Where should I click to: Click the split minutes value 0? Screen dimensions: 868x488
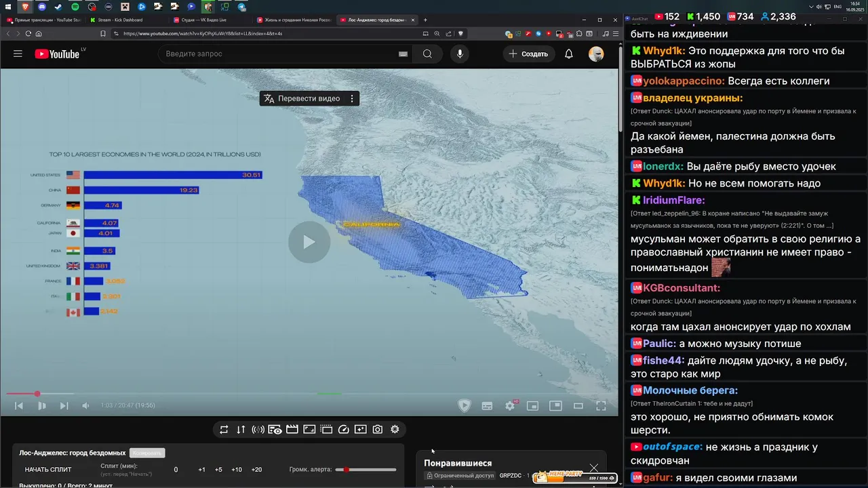(176, 470)
